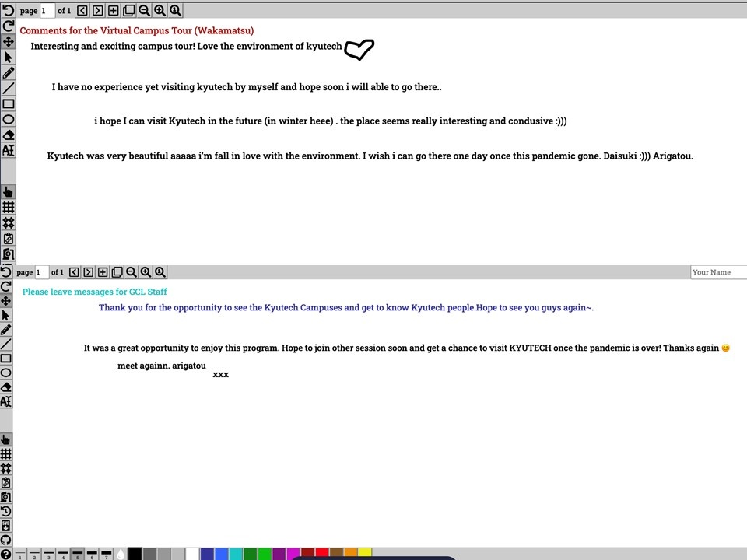Toggle snap-to-nodes option on GCL Staff board
Screen dimensions: 747x560
click(x=5, y=468)
